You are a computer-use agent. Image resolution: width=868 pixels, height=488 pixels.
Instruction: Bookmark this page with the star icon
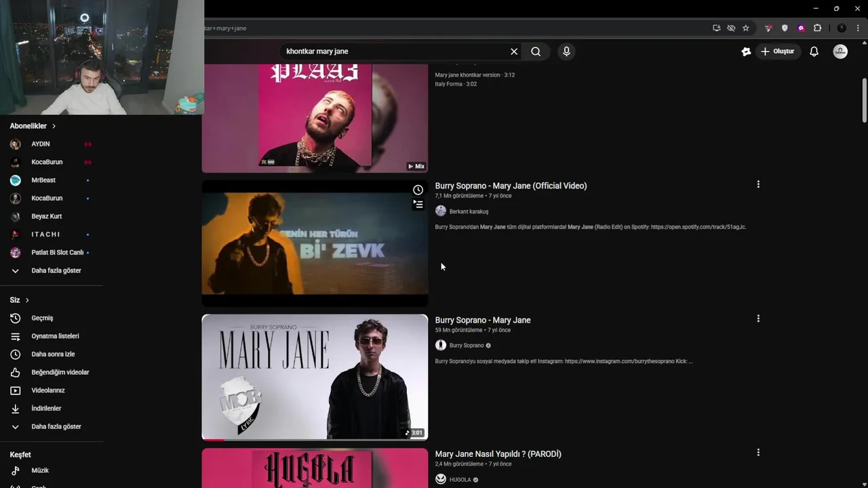point(746,28)
